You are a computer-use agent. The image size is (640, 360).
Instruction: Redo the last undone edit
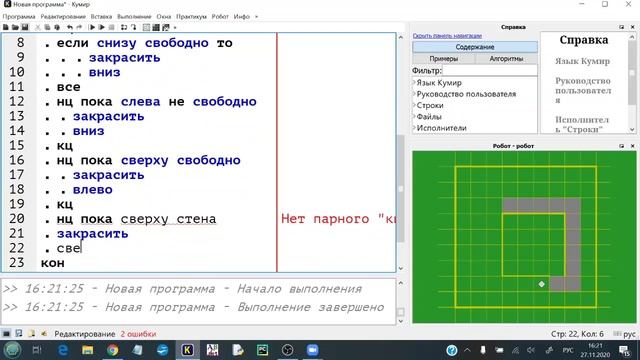pyautogui.click(x=79, y=27)
